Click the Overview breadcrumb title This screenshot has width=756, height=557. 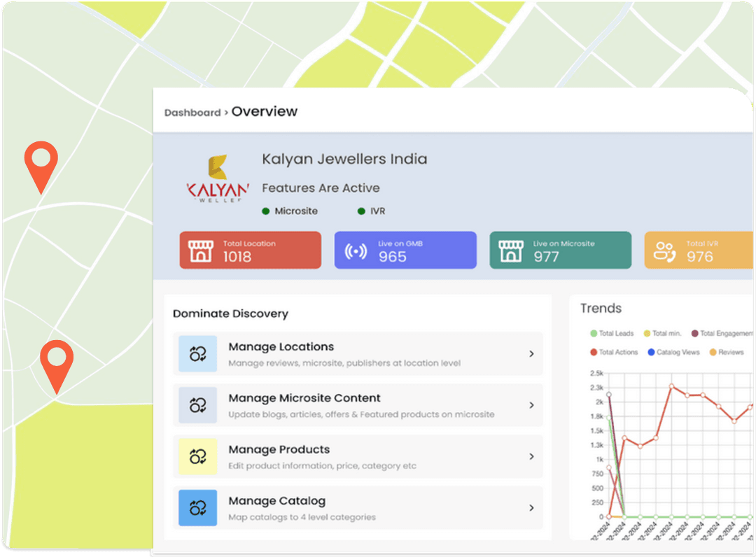[x=264, y=111]
